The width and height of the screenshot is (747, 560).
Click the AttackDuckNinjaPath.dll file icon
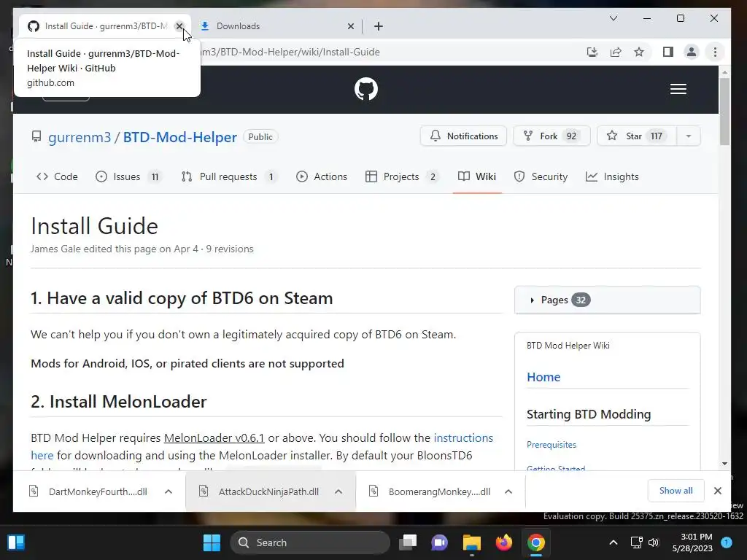pyautogui.click(x=204, y=491)
